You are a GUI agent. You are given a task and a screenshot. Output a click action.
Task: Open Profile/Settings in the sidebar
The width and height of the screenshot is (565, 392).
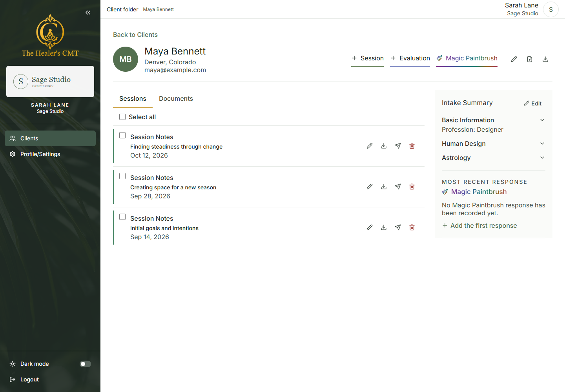click(x=50, y=154)
